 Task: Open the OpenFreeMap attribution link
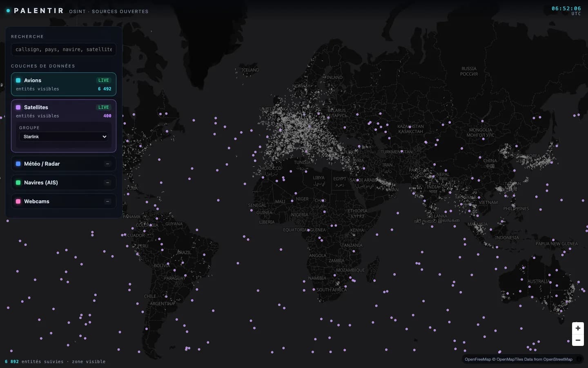478,359
